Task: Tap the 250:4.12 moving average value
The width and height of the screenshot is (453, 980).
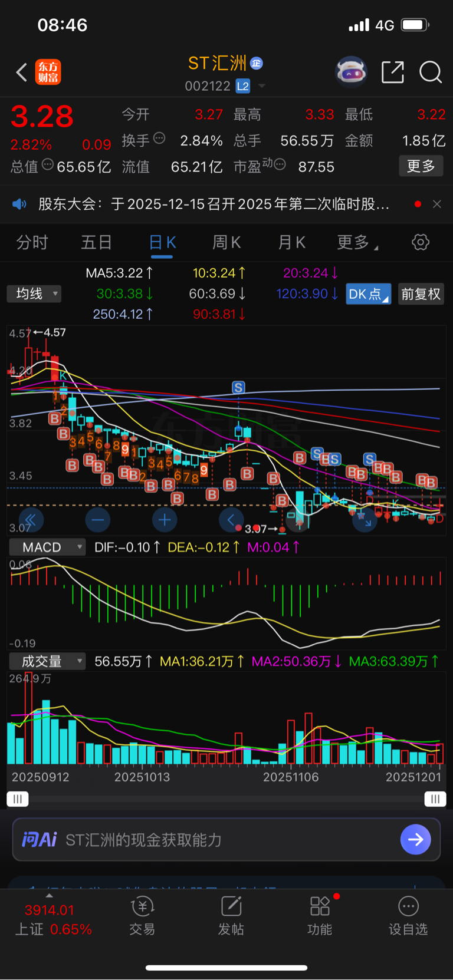Action: [x=123, y=314]
